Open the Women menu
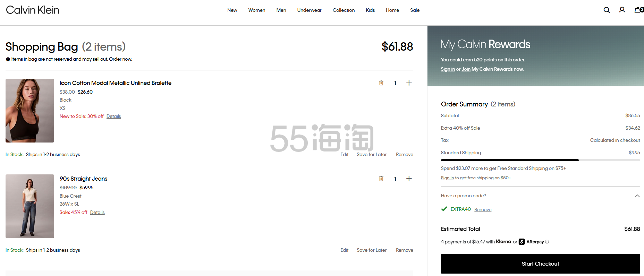The image size is (644, 276). tap(256, 10)
